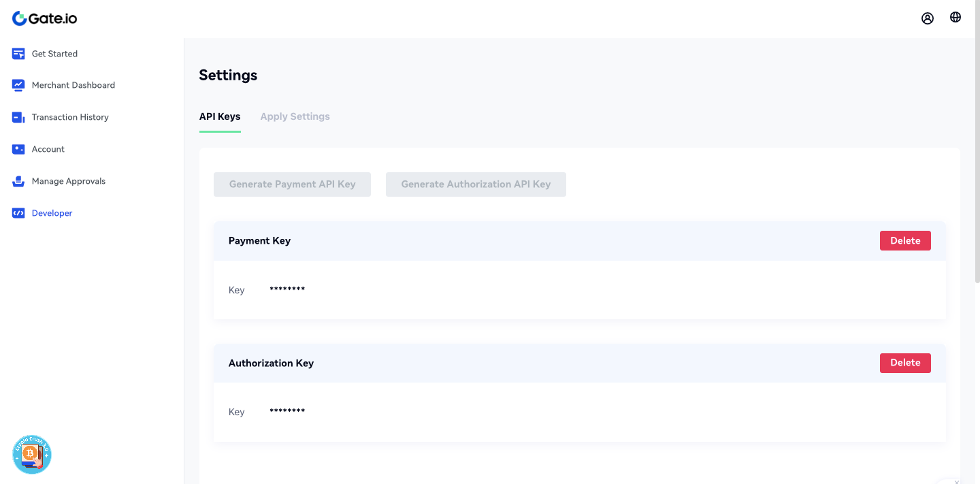
Task: Click the globe language icon
Action: (x=955, y=18)
